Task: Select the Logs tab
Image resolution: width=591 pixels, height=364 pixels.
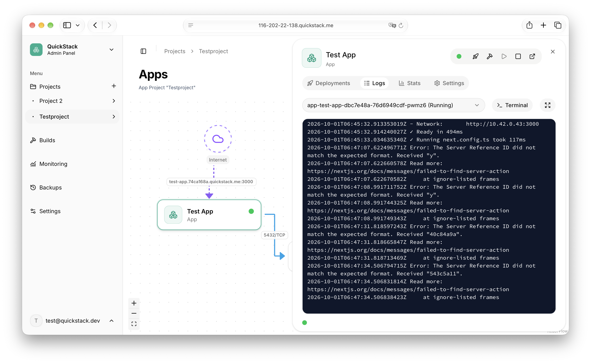Action: [374, 83]
